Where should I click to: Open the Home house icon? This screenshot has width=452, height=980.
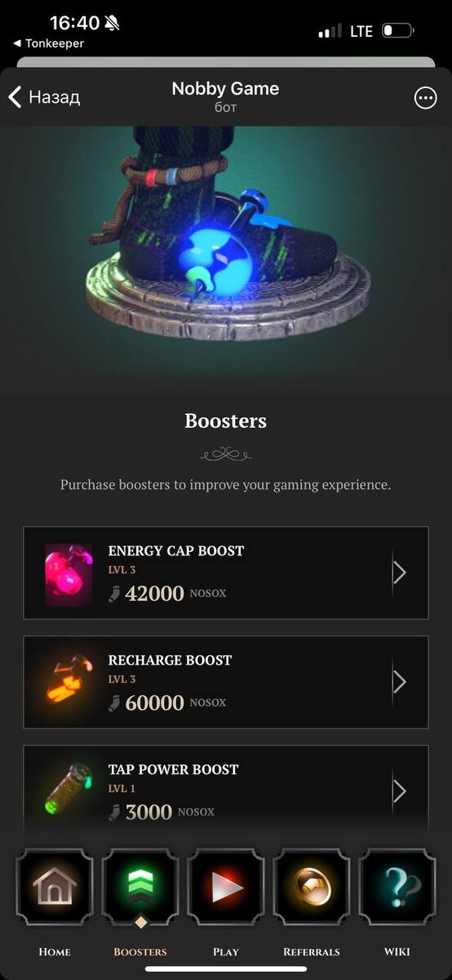[x=55, y=887]
